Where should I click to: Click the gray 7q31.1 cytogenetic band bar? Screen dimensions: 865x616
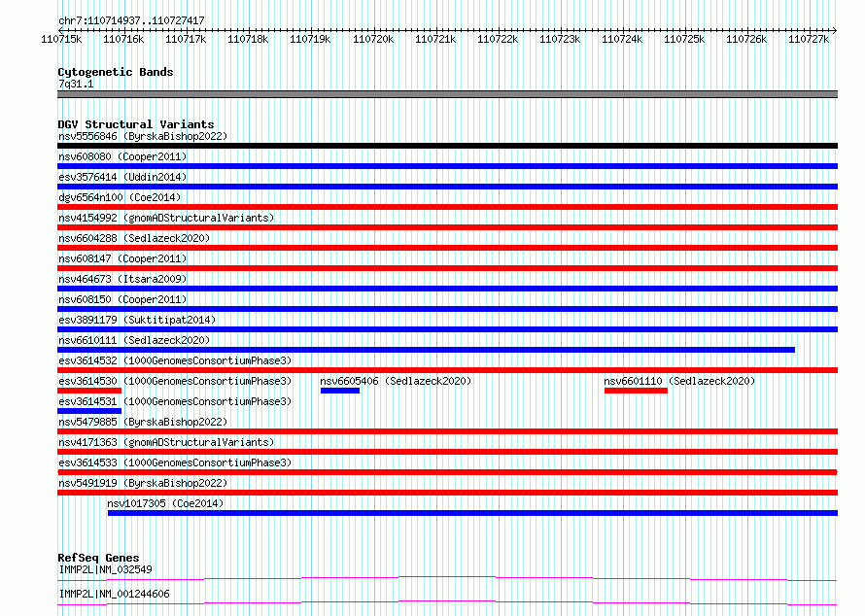[447, 94]
